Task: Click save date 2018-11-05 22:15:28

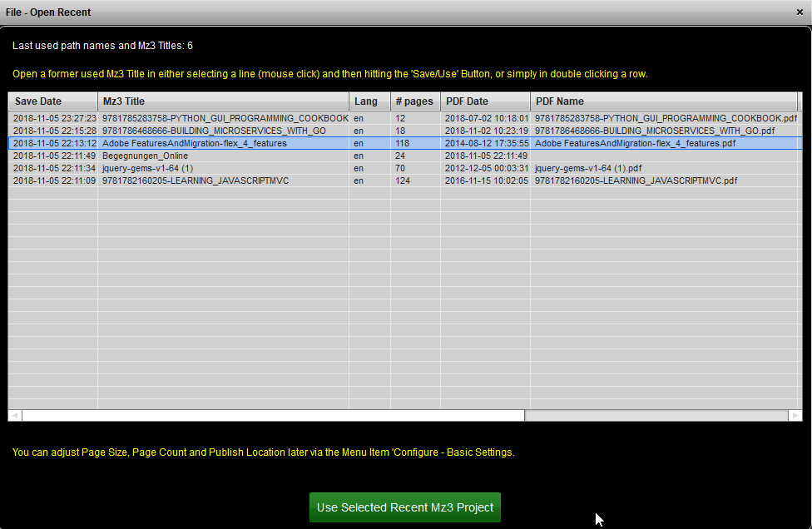Action: 54,131
